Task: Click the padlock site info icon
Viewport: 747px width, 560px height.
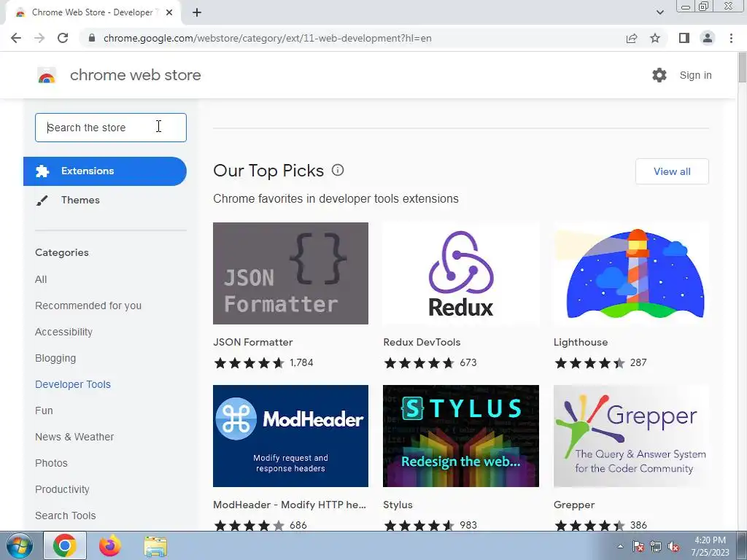Action: pos(92,38)
